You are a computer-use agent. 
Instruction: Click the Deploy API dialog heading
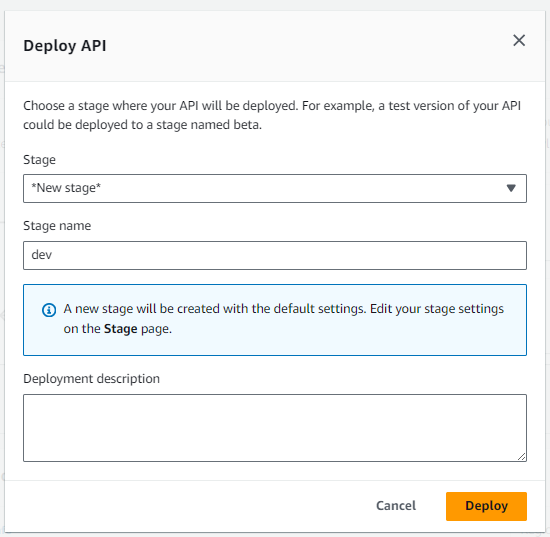[x=65, y=46]
